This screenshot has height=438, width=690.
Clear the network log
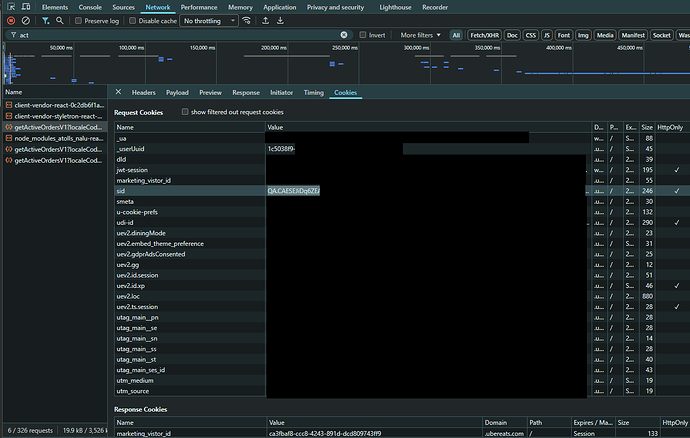[x=25, y=20]
